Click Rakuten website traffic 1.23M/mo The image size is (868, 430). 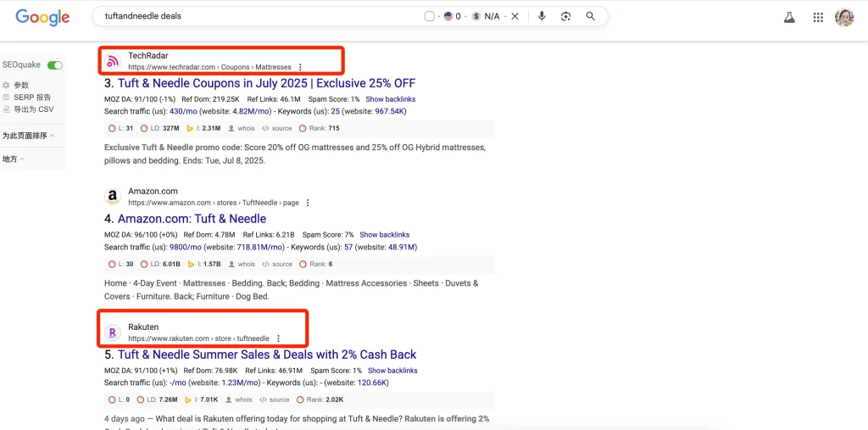(241, 383)
